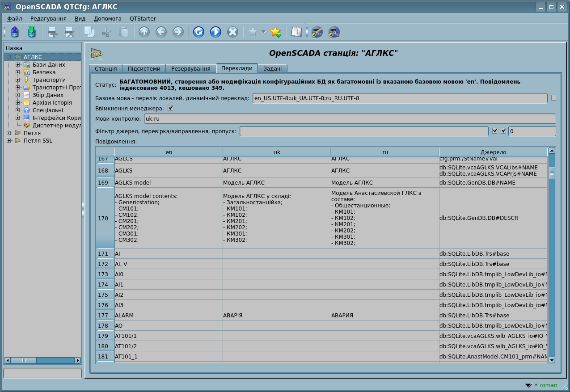Click the favorite add star icon
This screenshot has width=570, height=392.
coord(275,32)
